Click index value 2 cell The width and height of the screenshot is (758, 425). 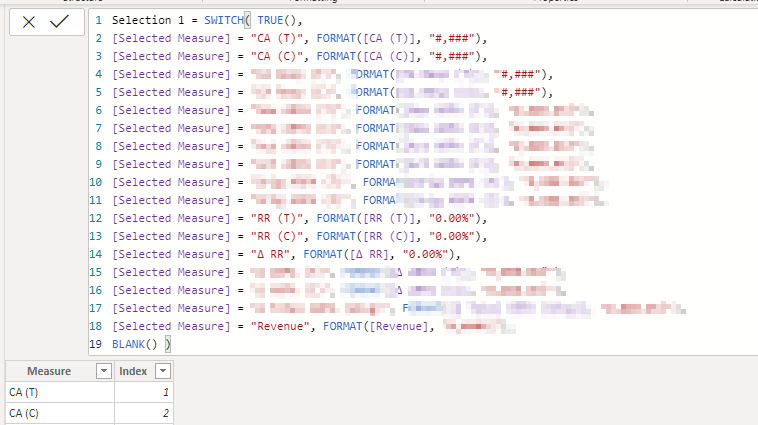(144, 413)
